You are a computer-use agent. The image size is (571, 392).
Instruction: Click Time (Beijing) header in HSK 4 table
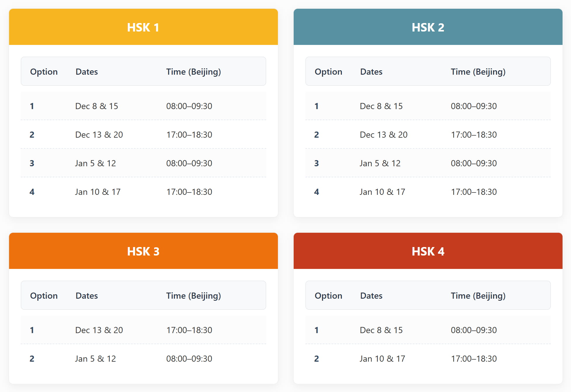point(478,295)
